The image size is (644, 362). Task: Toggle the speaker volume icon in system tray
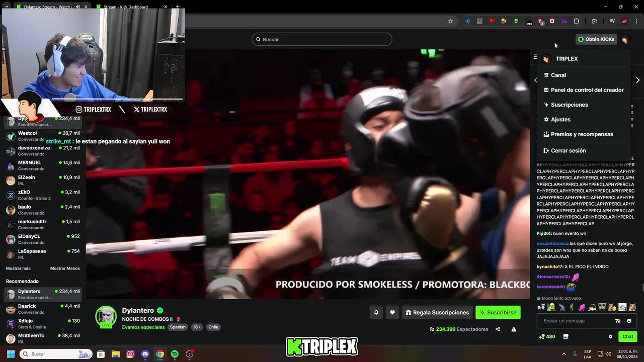tap(608, 354)
